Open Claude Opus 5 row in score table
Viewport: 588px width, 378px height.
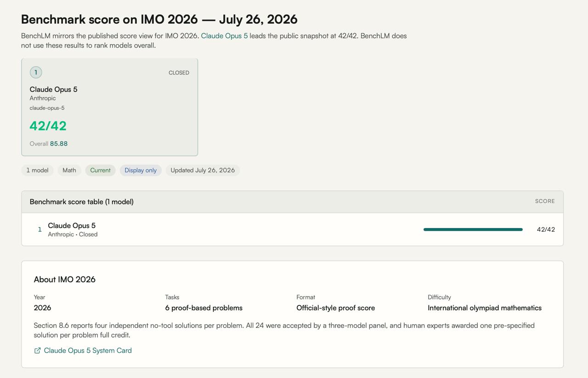pyautogui.click(x=292, y=229)
